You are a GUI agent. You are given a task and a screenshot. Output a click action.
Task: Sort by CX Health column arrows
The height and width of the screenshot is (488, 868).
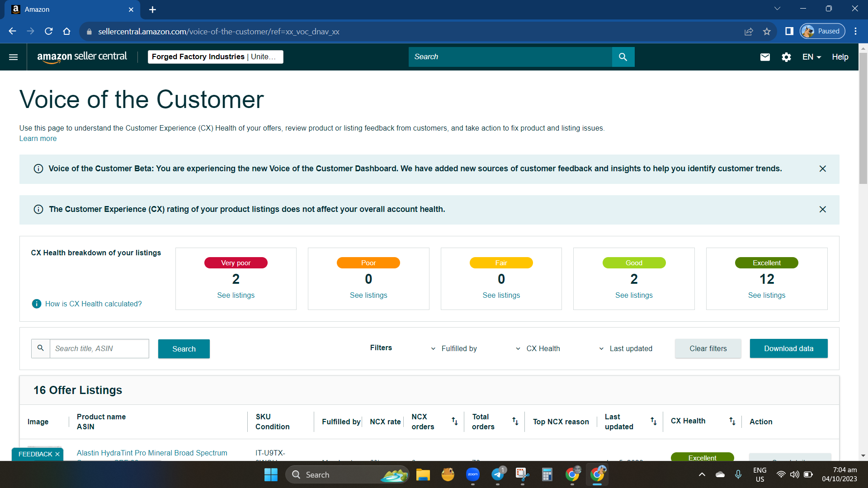click(x=732, y=421)
